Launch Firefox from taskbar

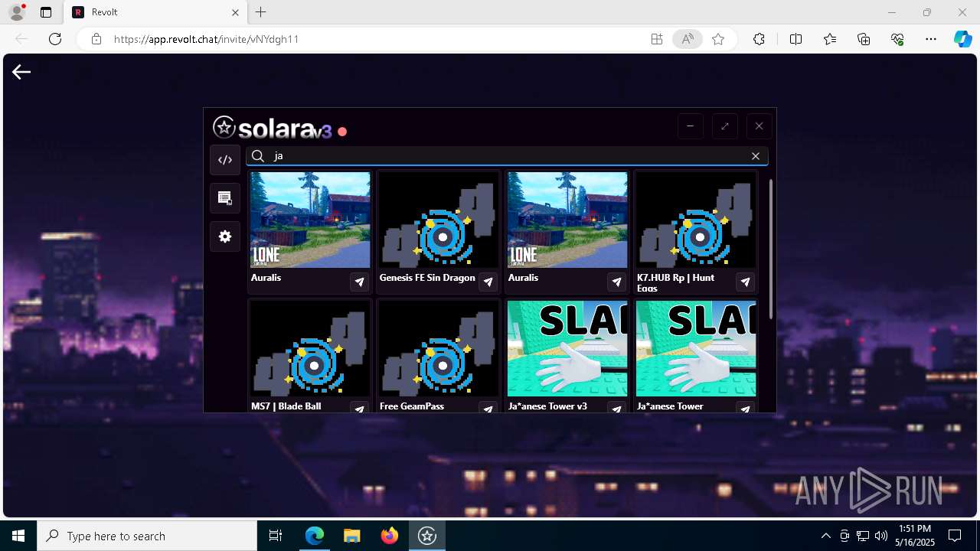click(x=390, y=536)
